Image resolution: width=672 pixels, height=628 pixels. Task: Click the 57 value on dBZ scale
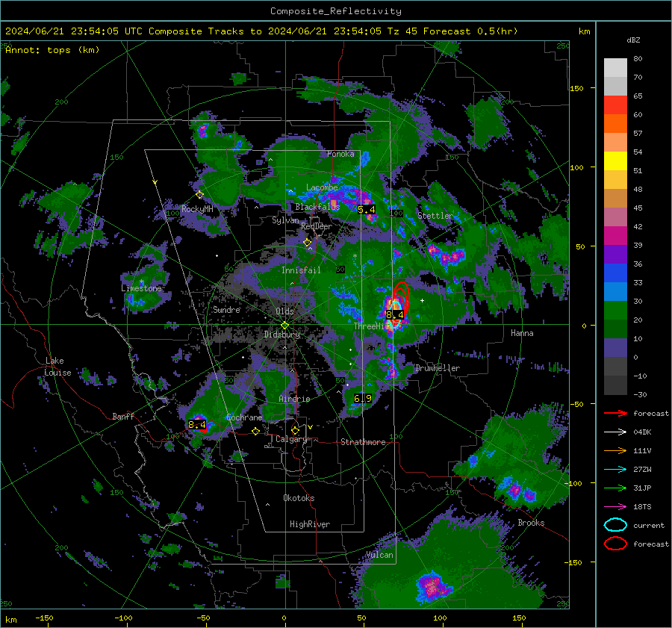coord(638,134)
